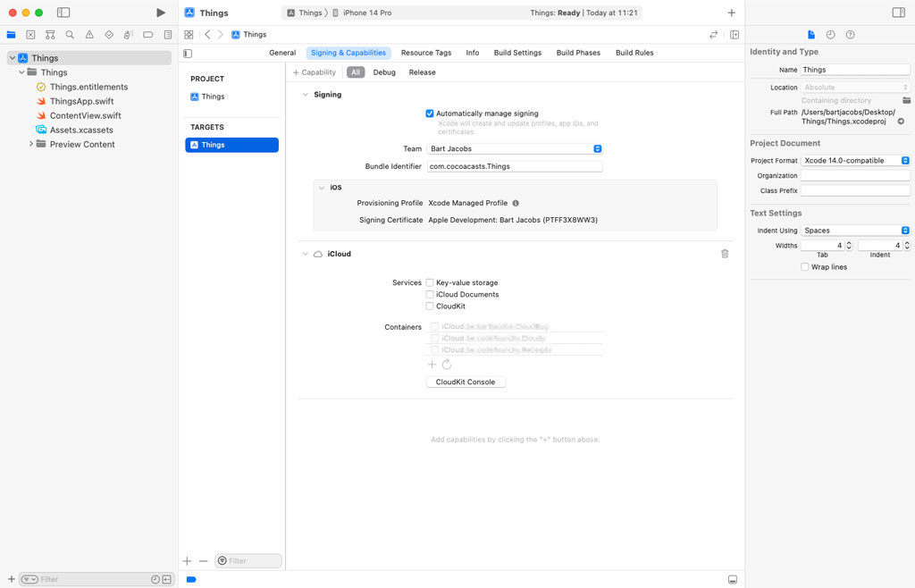Click the editor options swap arrows icon
Viewport: 915px width, 588px height.
pyautogui.click(x=714, y=35)
